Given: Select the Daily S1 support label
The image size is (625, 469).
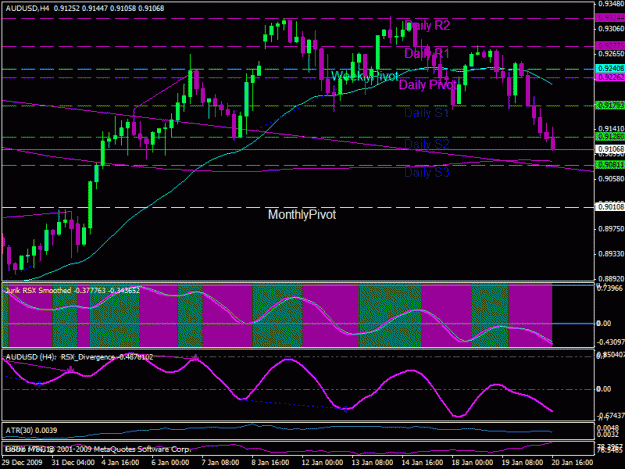Looking at the screenshot, I should pos(426,113).
